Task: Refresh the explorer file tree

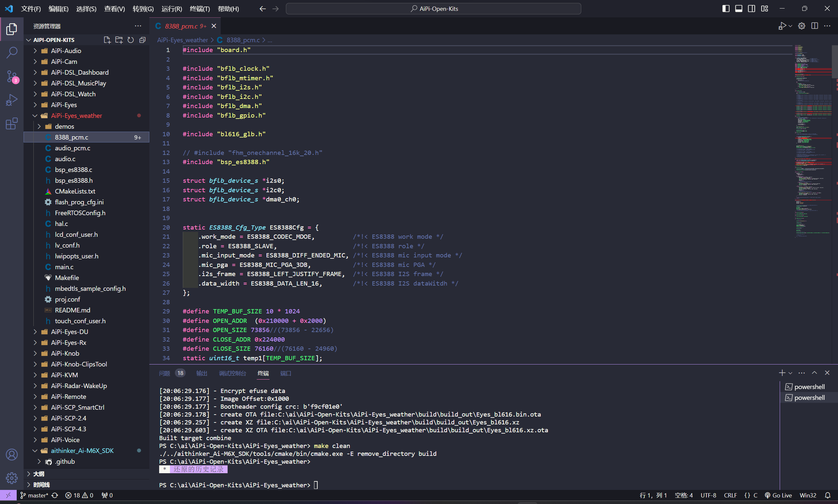Action: coord(131,40)
